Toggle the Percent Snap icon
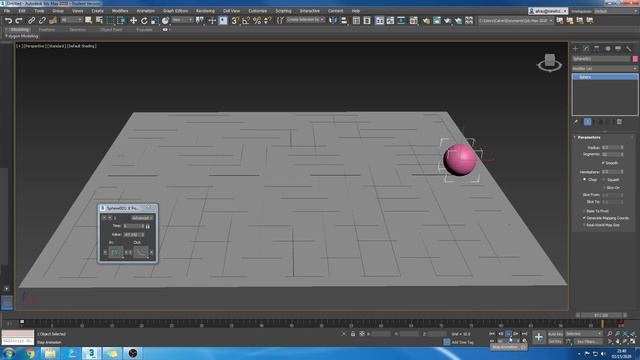Screen dimensions: 640x360 pos(257,20)
